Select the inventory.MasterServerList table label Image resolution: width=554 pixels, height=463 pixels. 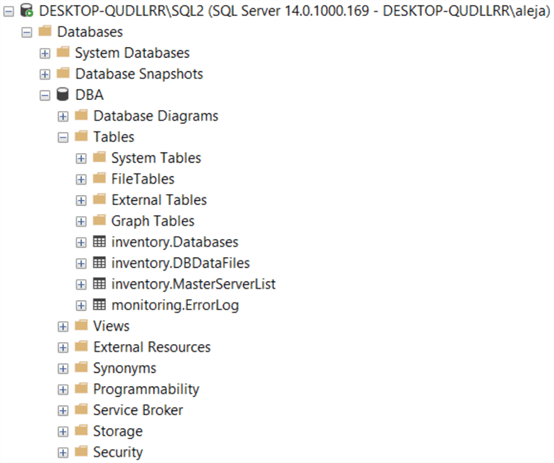coord(193,284)
